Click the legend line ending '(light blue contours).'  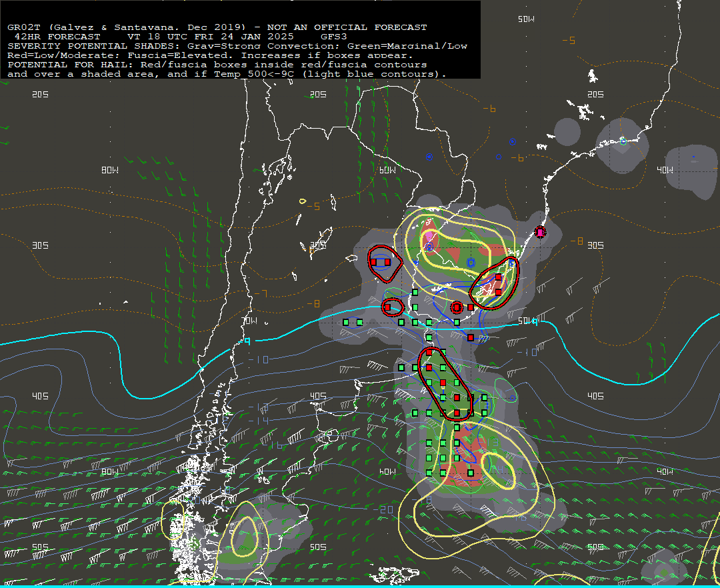coord(227,74)
